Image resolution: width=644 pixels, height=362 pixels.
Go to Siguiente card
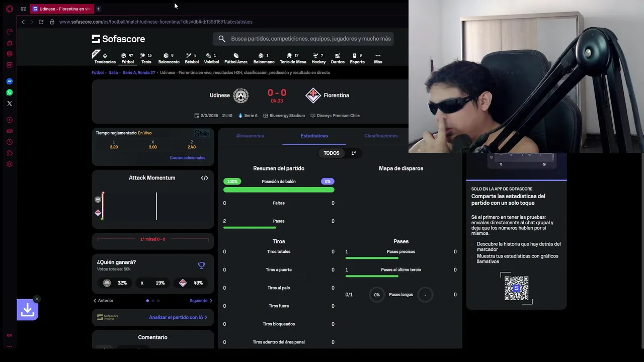pos(201,301)
